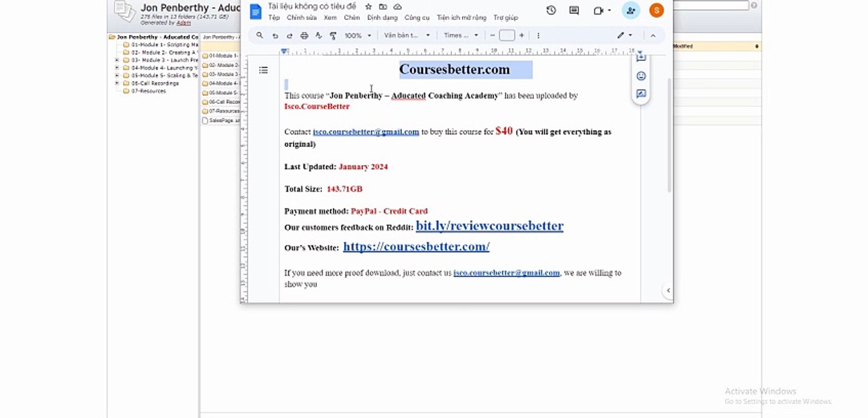Screen dimensions: 868x418
Task: Click the font size box
Action: [x=507, y=35]
